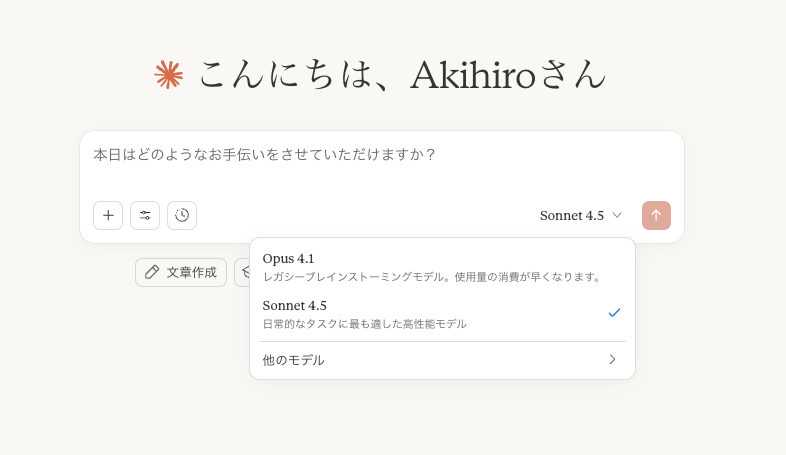Click the Opus 4.1 legacy model description
The height and width of the screenshot is (455, 786).
(432, 277)
